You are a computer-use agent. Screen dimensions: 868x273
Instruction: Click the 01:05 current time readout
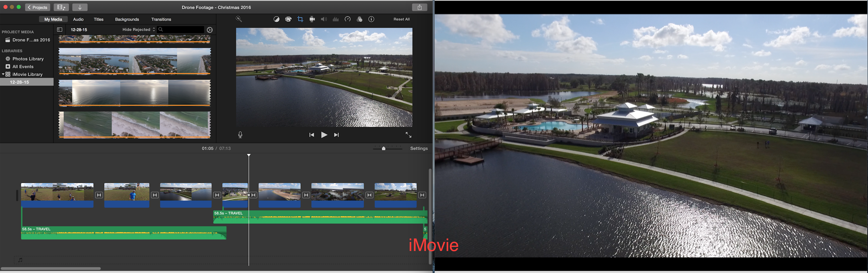pyautogui.click(x=208, y=148)
